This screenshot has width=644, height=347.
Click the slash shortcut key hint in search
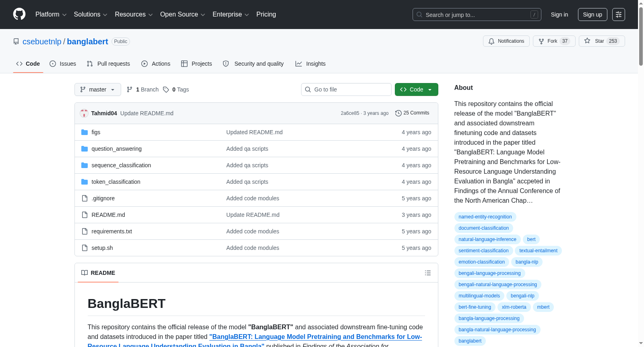pyautogui.click(x=534, y=15)
